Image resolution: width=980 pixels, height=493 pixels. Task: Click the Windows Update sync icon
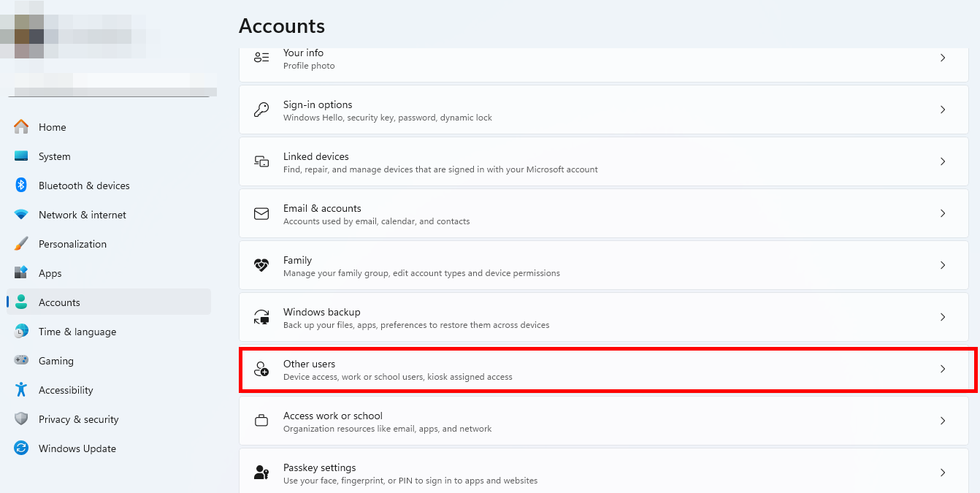pos(21,448)
